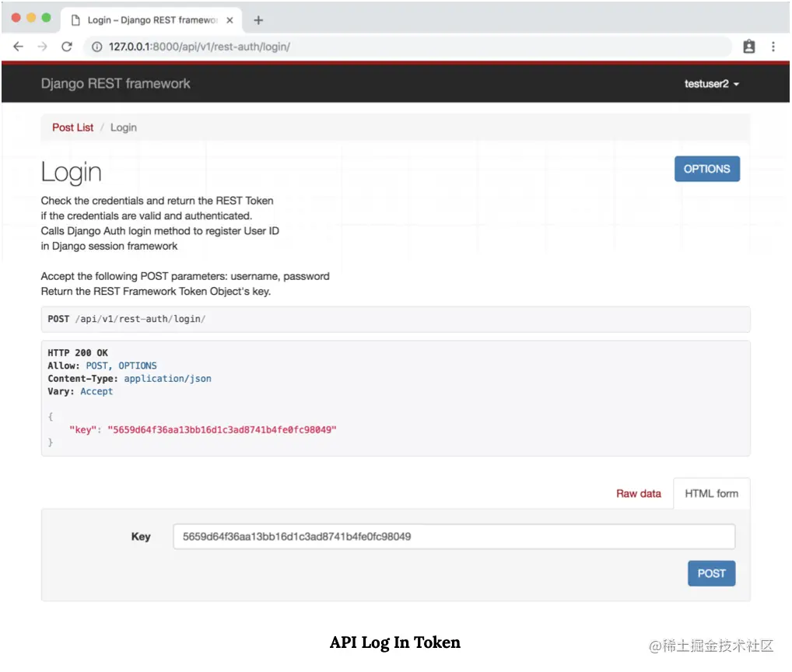The height and width of the screenshot is (672, 792).
Task: Reload the login page
Action: [x=67, y=47]
